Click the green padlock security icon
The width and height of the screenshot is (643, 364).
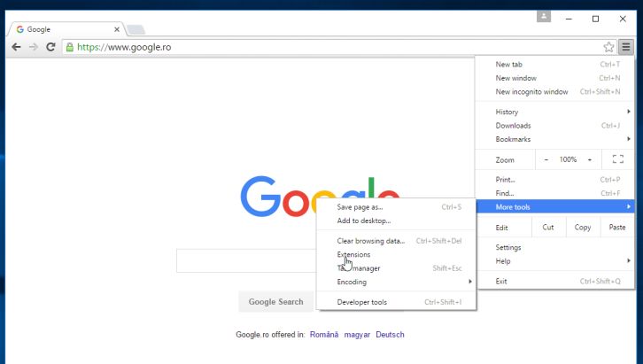tap(70, 47)
